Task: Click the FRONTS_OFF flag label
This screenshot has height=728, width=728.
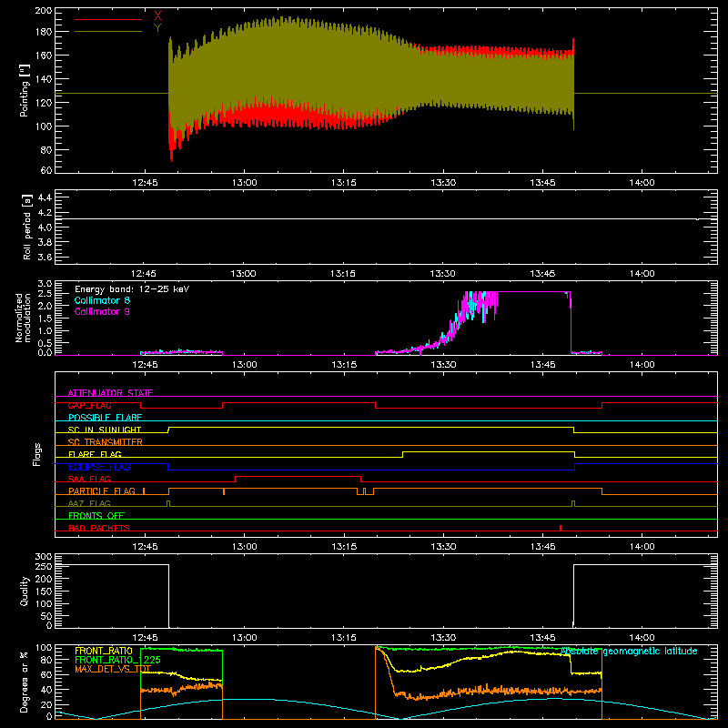Action: pyautogui.click(x=96, y=515)
